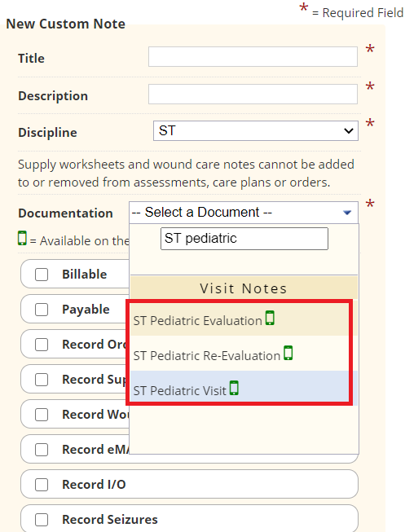Click the Visit Notes group header
The height and width of the screenshot is (532, 405).
click(x=244, y=288)
